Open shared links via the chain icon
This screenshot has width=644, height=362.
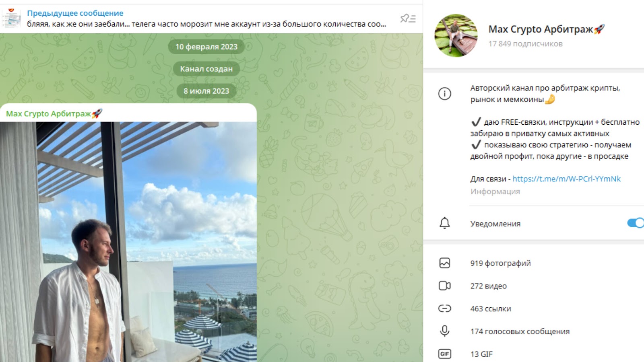[x=444, y=309]
